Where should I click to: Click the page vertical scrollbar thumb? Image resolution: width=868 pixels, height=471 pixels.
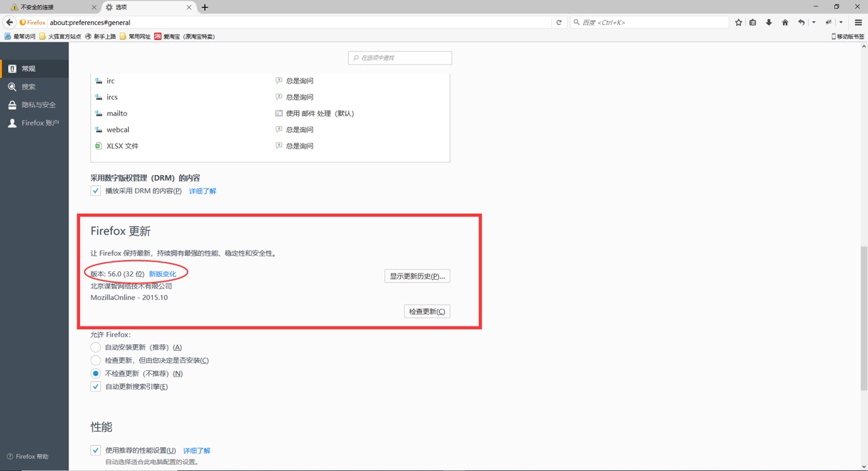pos(863,318)
